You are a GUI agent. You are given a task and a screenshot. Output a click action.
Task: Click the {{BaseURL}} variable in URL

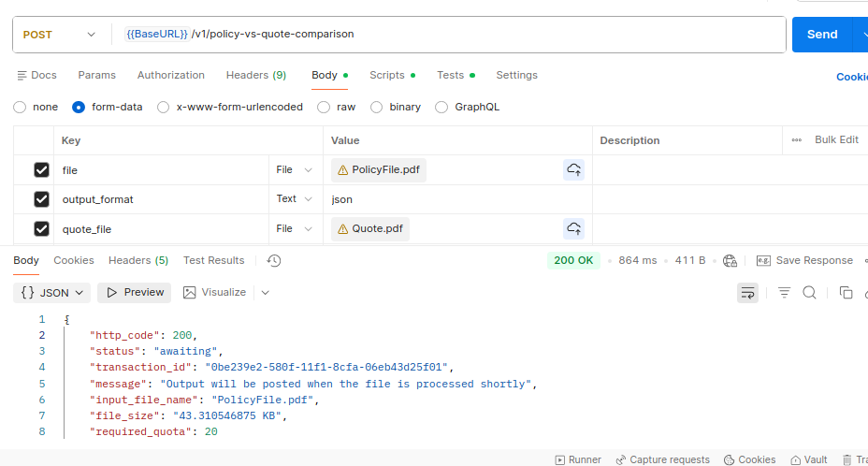click(x=157, y=35)
